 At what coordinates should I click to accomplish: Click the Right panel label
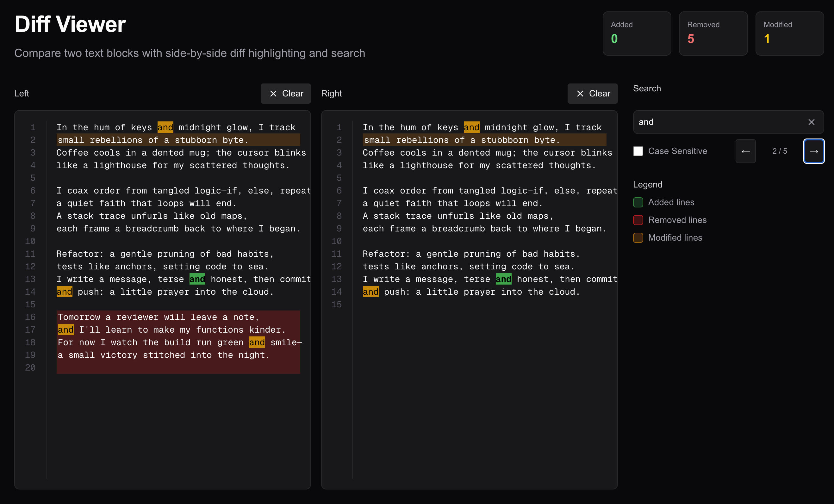[331, 93]
